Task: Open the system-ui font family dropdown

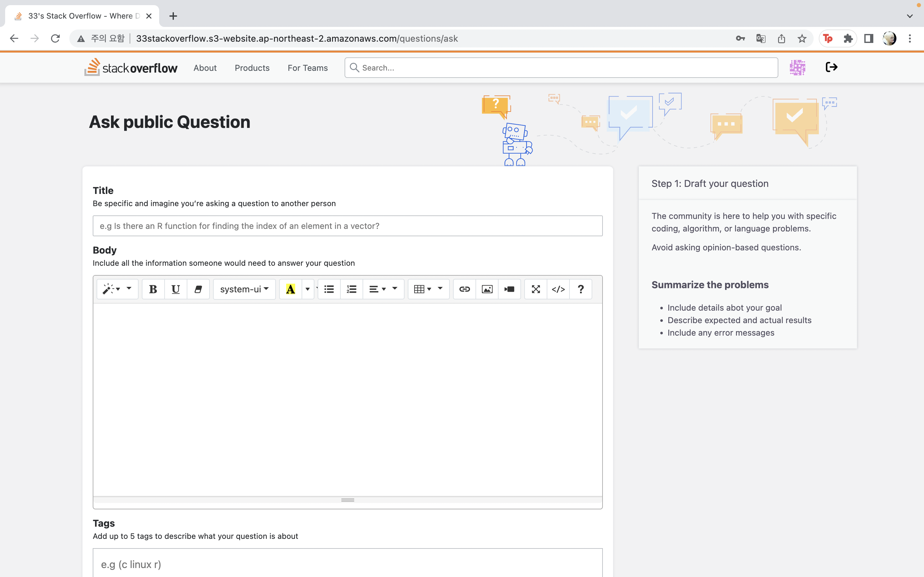Action: [x=244, y=289]
